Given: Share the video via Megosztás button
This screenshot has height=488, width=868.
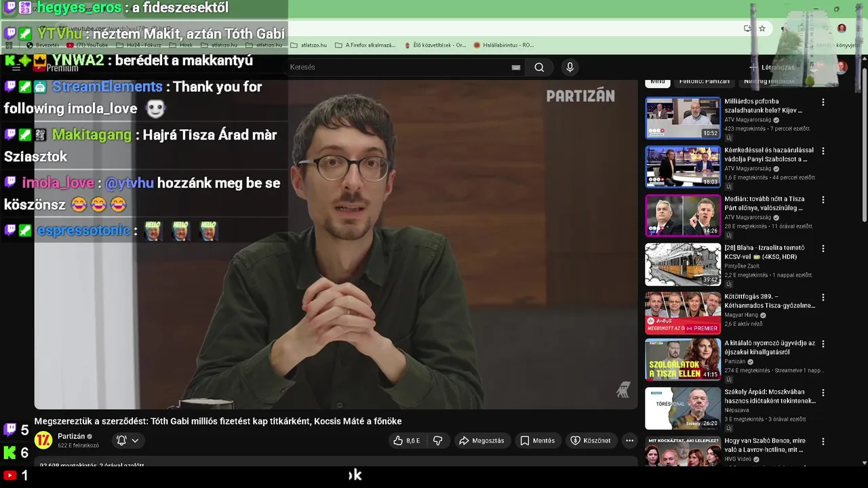Looking at the screenshot, I should click(x=481, y=441).
